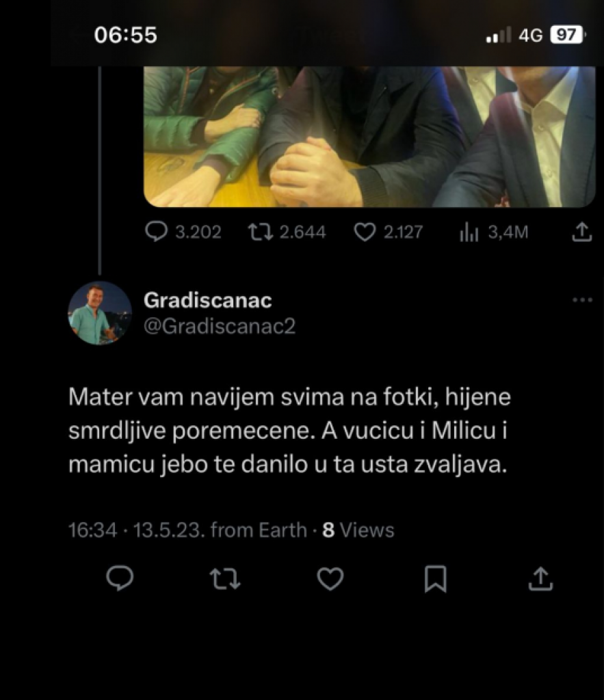Retweet Gradiscanac's tweet

tap(226, 580)
